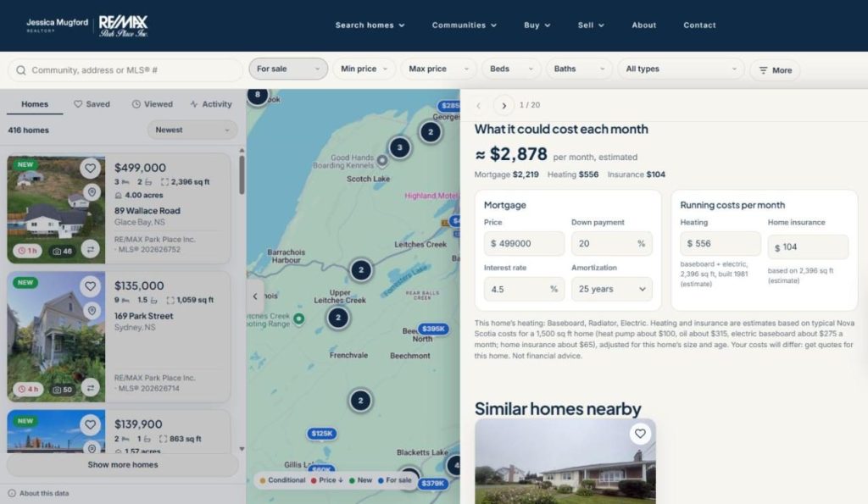868x504 pixels.
Task: Select the $395K map price pin
Action: pos(433,329)
